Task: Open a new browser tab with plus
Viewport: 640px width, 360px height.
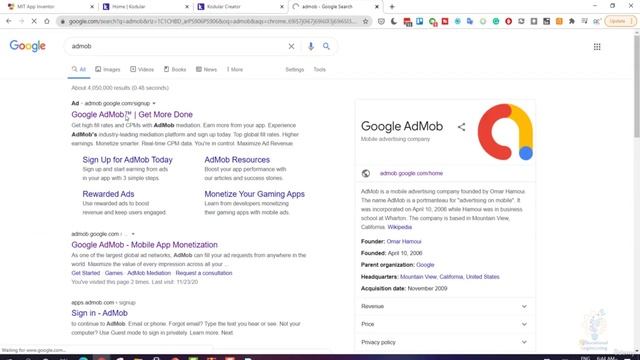Action: pyautogui.click(x=392, y=7)
